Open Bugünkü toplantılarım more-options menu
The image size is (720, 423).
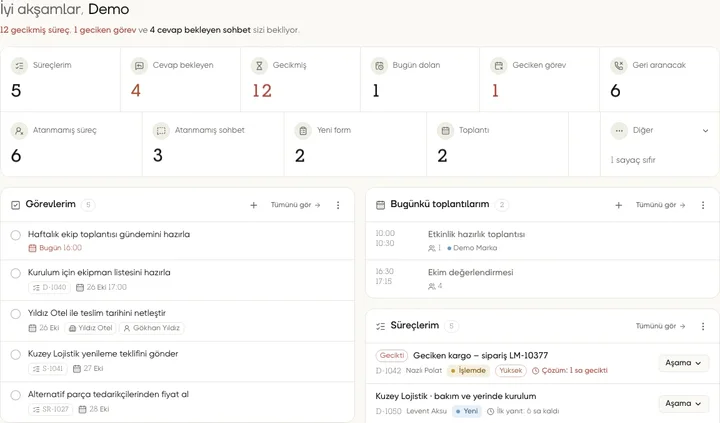tap(703, 205)
